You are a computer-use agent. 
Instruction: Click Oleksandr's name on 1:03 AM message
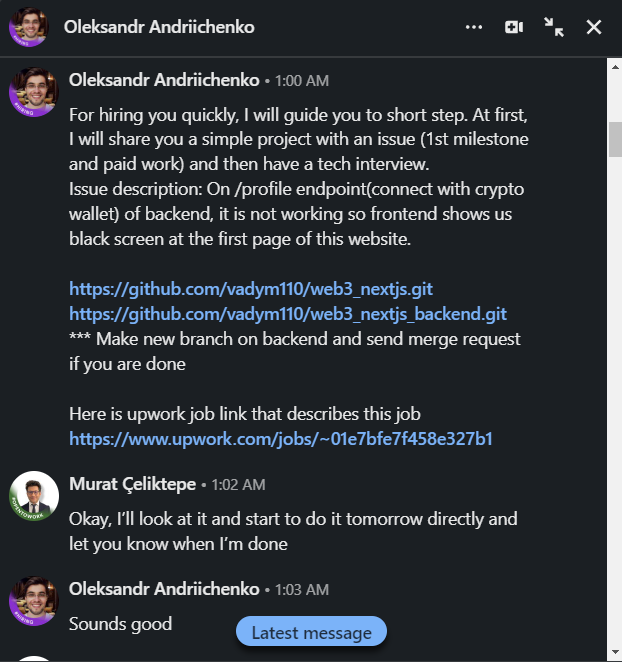164,588
